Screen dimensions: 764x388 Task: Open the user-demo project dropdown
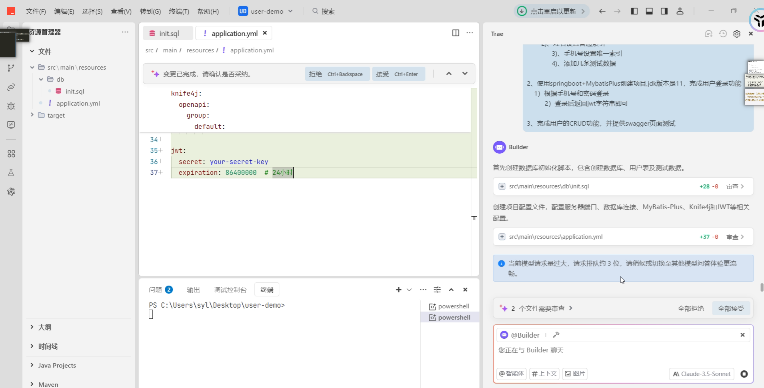[x=266, y=11]
